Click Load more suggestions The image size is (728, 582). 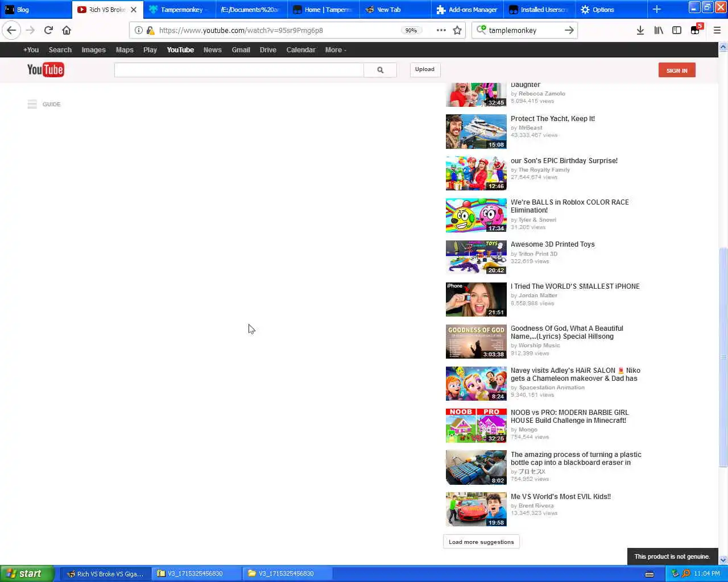481,542
